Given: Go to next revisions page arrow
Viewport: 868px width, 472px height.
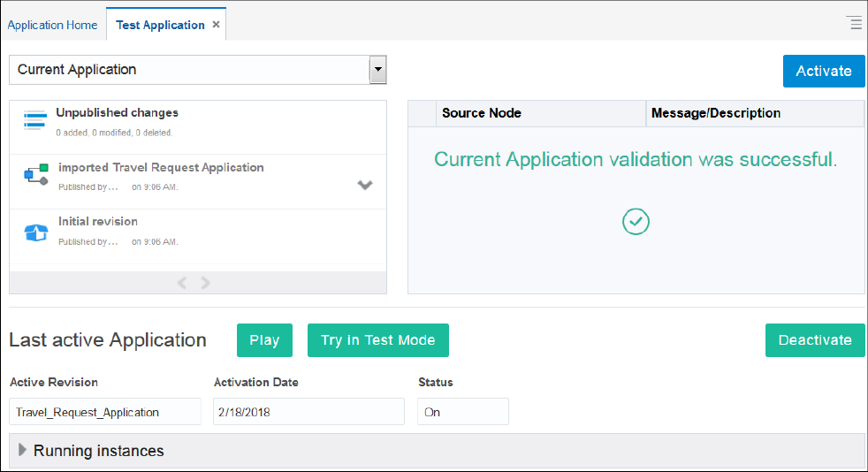Looking at the screenshot, I should tap(205, 283).
